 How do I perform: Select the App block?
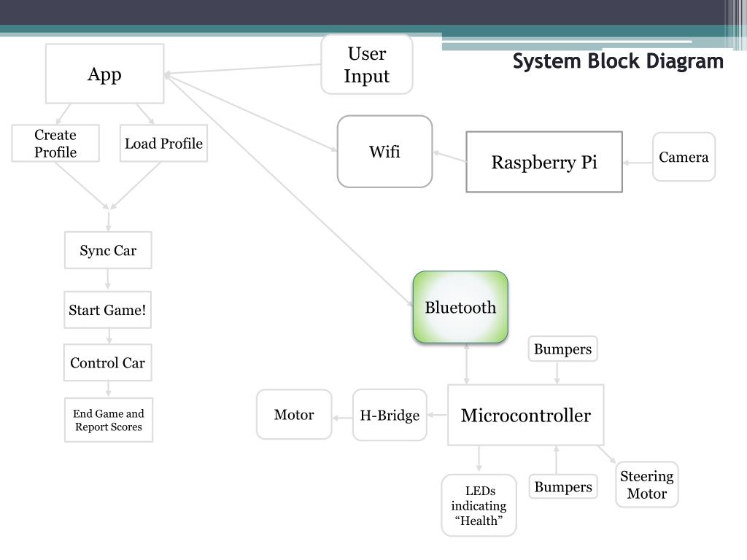(x=105, y=74)
